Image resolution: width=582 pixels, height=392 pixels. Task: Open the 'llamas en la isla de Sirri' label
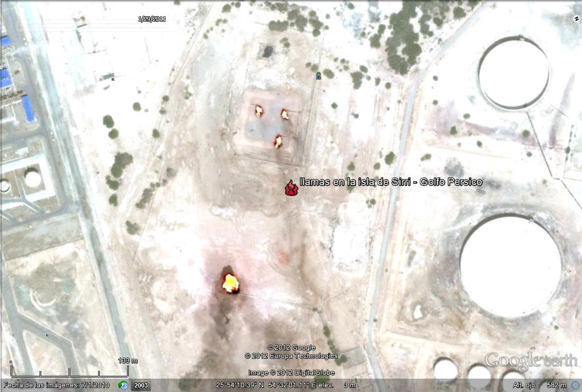pos(391,182)
